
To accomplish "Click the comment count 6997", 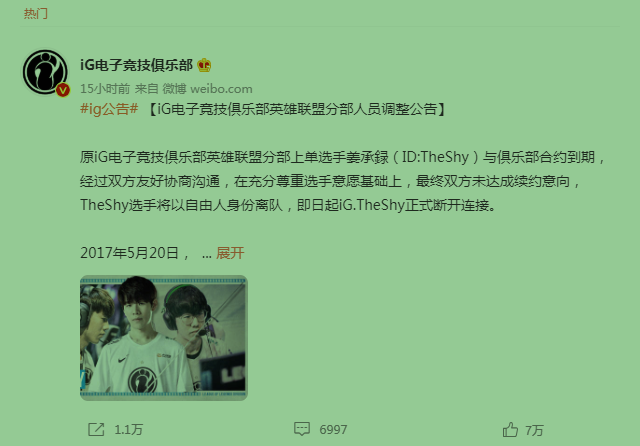I will (333, 430).
